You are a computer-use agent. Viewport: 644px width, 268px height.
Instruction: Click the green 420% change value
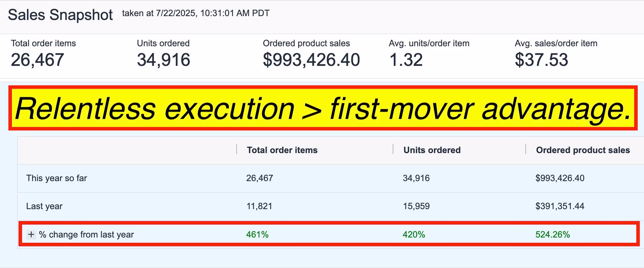coord(414,235)
